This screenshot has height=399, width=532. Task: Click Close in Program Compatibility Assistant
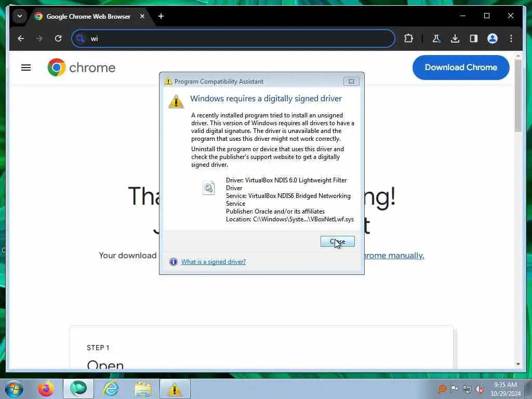click(x=337, y=242)
